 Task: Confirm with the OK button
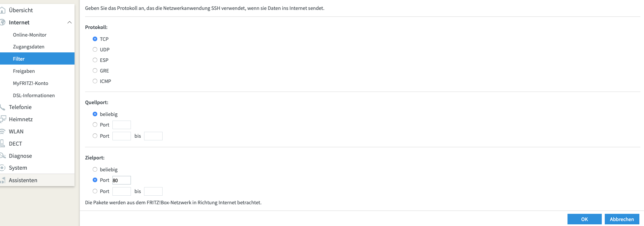[584, 219]
